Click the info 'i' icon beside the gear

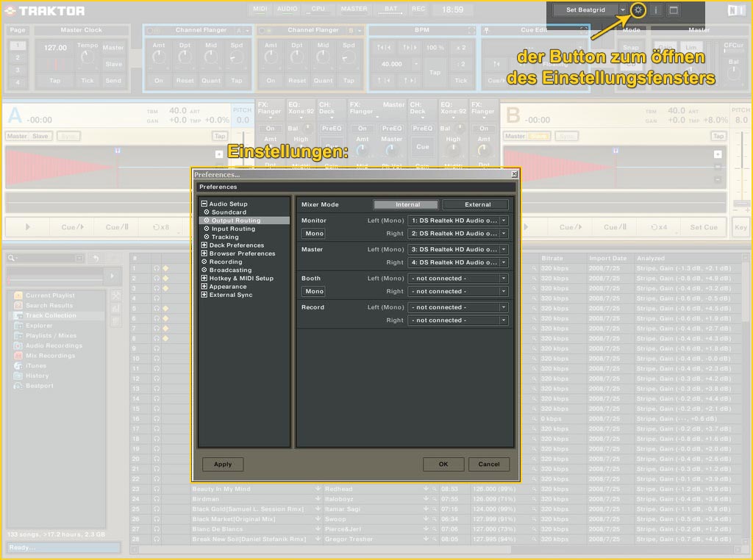(655, 10)
